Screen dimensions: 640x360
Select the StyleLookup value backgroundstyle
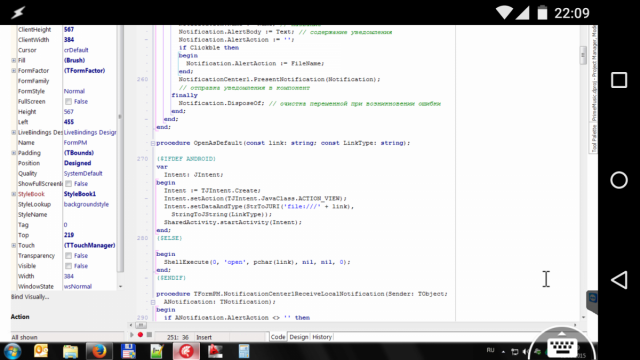(86, 204)
